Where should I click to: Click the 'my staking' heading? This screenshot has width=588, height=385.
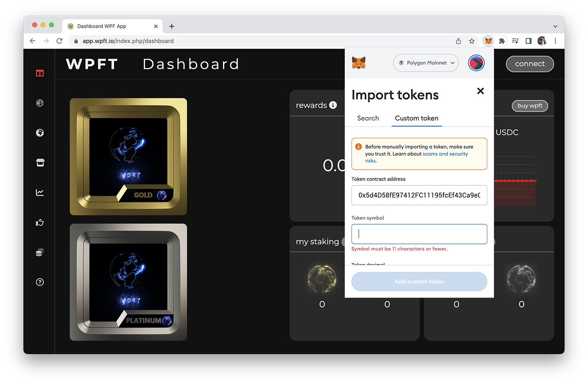pyautogui.click(x=317, y=241)
